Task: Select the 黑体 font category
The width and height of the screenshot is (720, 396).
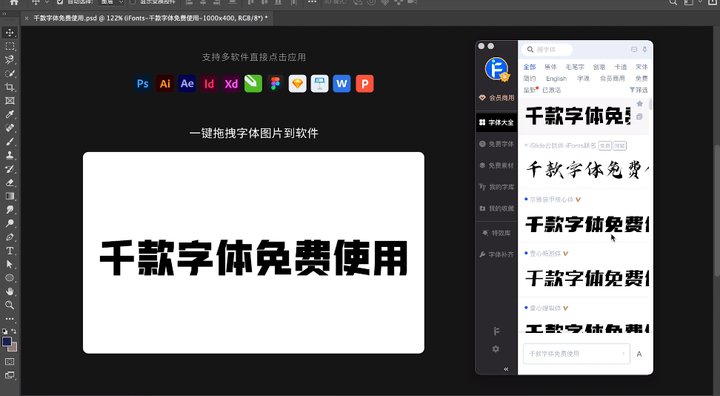Action: 551,67
